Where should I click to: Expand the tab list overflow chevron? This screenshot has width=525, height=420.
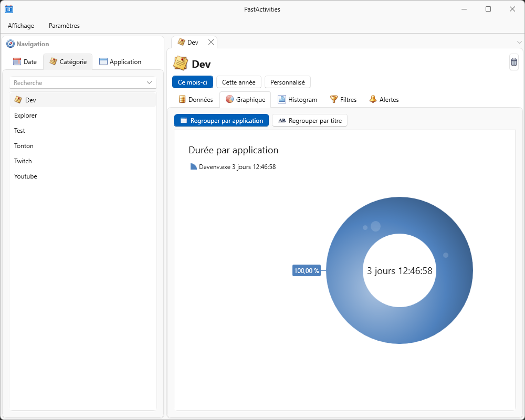point(519,42)
